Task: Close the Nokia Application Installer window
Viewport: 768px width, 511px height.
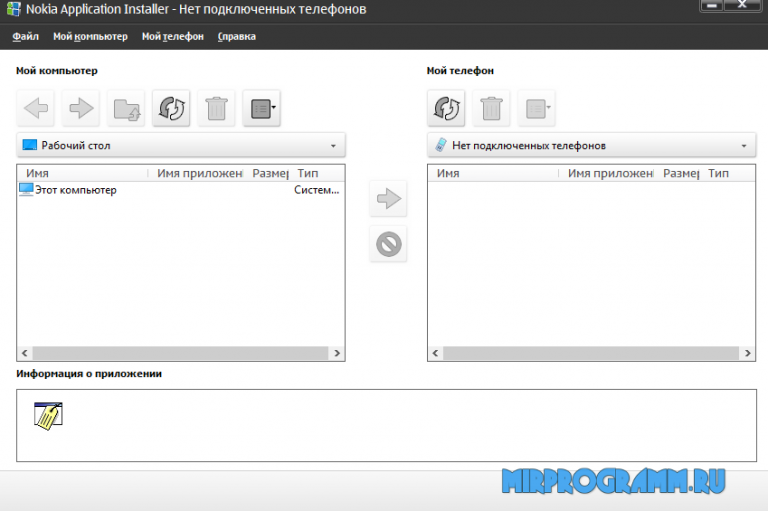Action: pos(742,5)
